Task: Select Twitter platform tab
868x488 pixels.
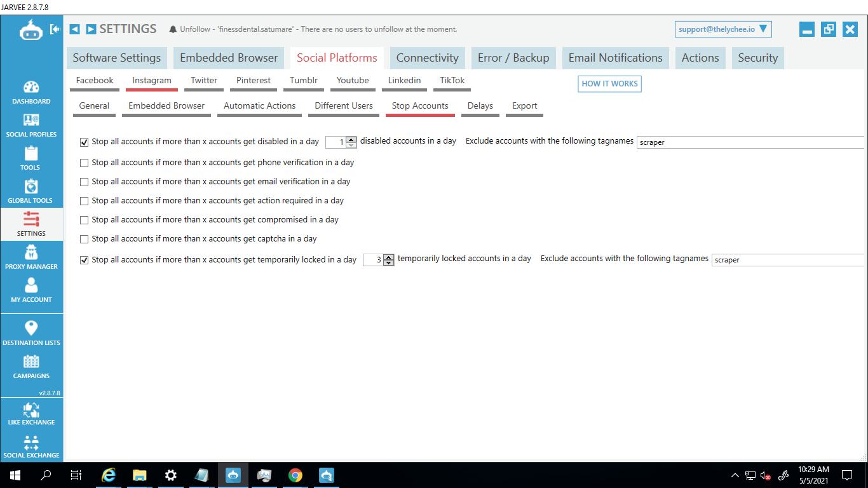Action: tap(204, 81)
